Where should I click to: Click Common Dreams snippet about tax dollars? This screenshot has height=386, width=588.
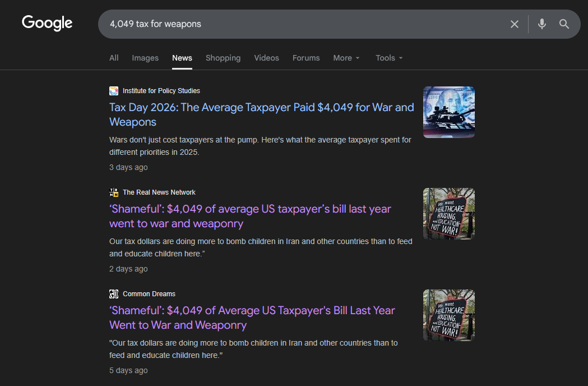tap(253, 349)
